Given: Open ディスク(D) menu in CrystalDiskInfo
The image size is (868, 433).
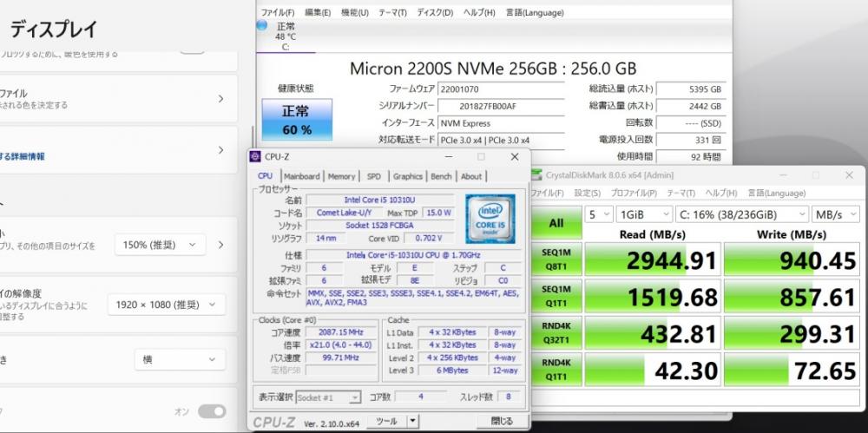Looking at the screenshot, I should click(x=435, y=12).
